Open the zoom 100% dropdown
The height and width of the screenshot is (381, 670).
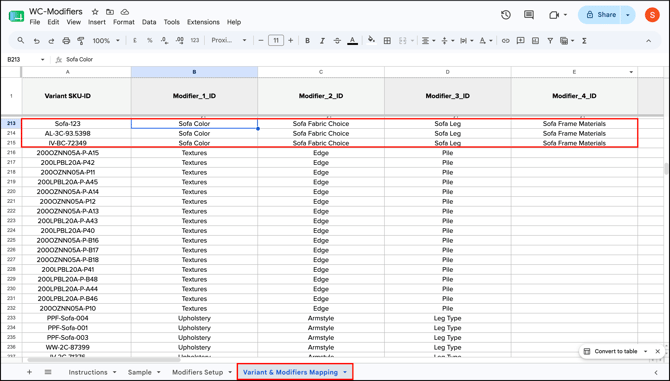(106, 41)
